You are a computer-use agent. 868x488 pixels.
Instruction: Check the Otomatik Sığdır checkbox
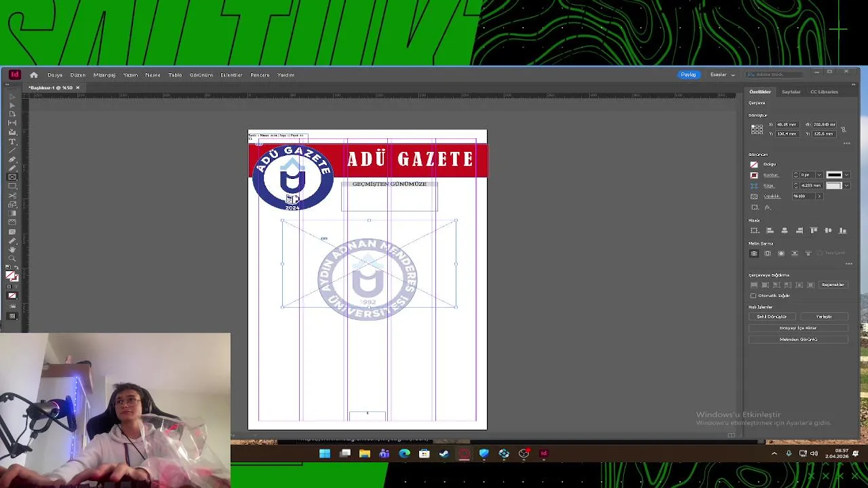753,296
